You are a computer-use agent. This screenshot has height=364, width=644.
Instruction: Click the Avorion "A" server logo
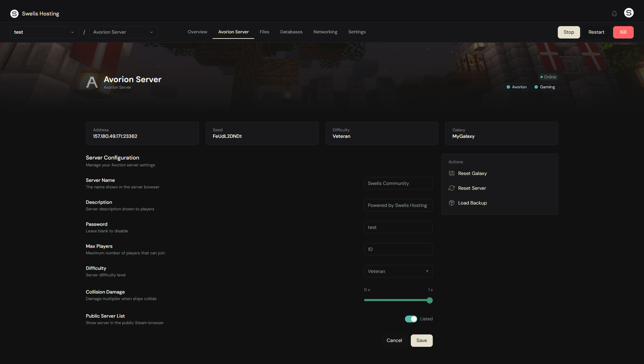[92, 82]
